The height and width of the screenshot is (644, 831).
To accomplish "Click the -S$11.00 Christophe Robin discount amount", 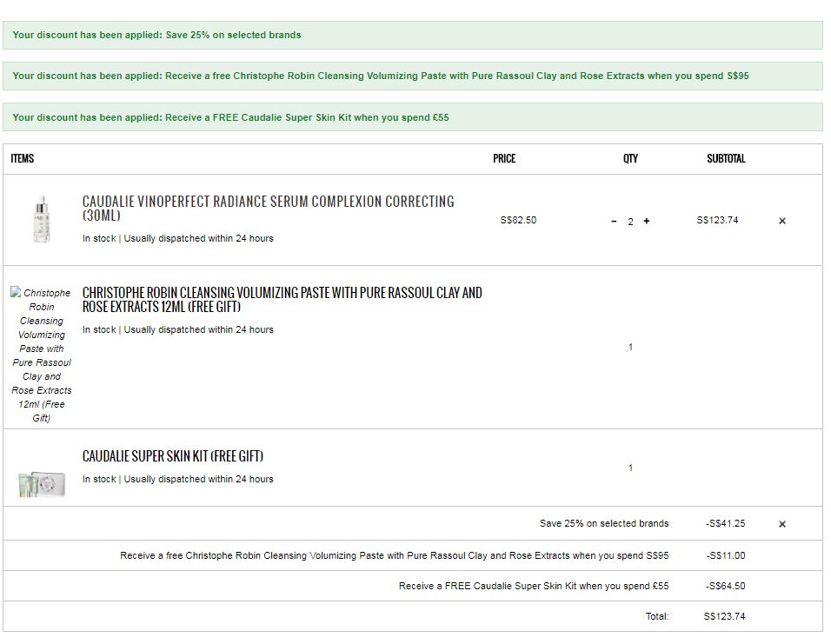I will tap(725, 555).
